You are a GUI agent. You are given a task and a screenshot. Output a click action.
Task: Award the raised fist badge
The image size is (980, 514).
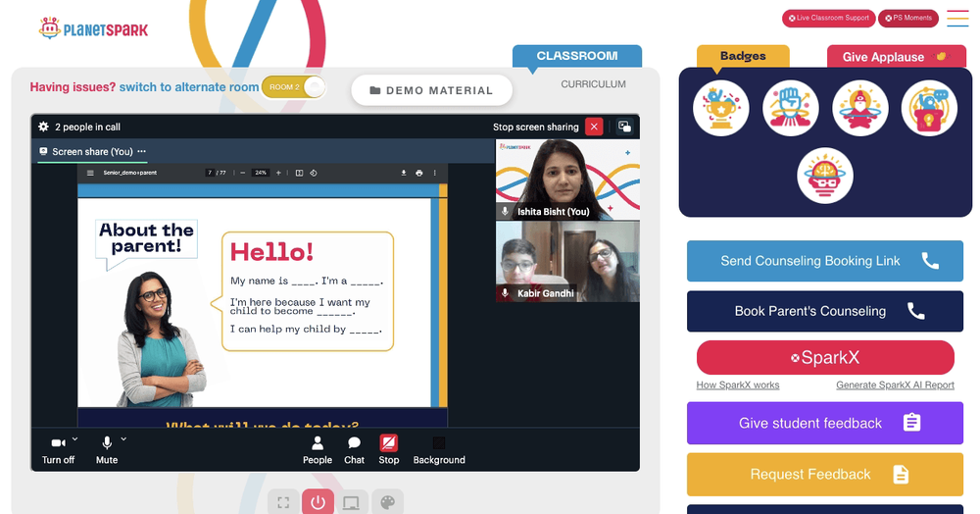coord(791,108)
